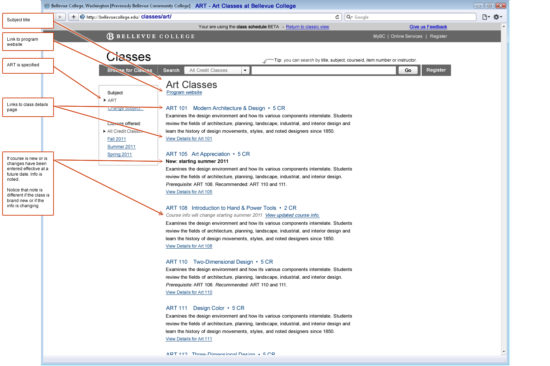Click View Details for Art 110
550x366 pixels.
[189, 292]
